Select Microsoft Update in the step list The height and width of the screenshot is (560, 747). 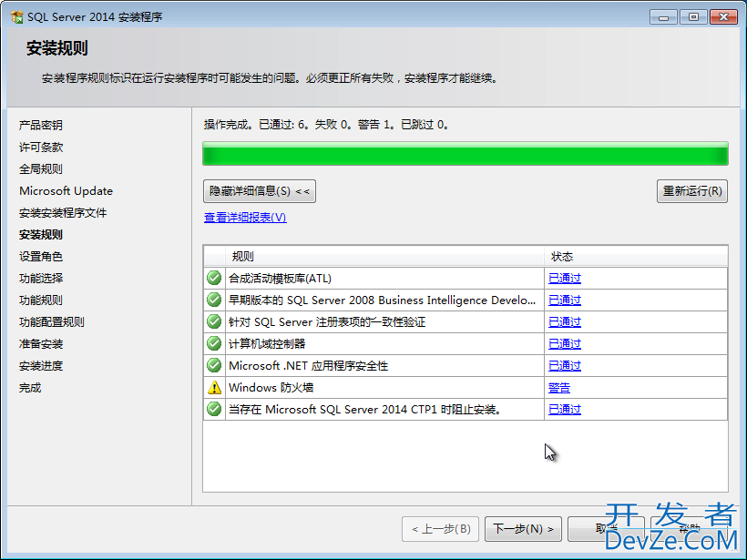pyautogui.click(x=66, y=191)
